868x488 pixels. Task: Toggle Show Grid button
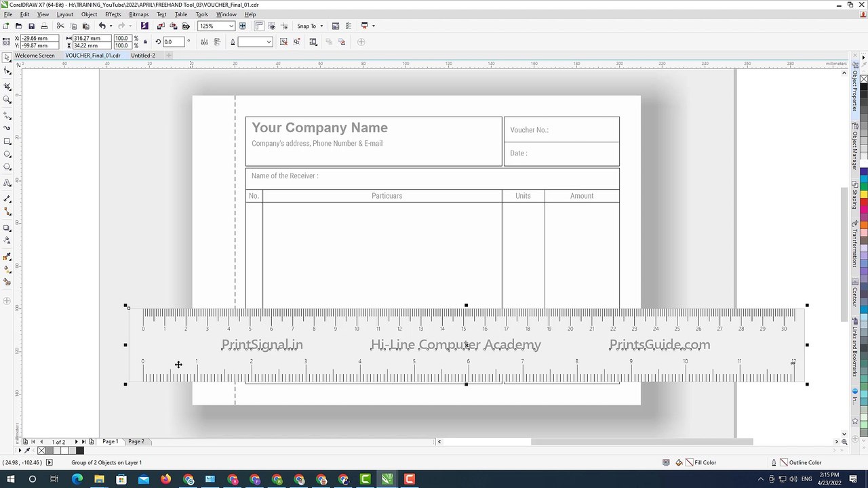coord(271,26)
